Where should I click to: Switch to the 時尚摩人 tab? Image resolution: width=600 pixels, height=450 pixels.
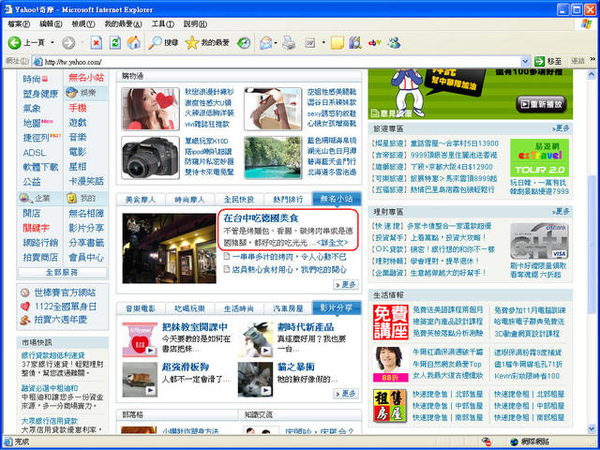pyautogui.click(x=189, y=199)
